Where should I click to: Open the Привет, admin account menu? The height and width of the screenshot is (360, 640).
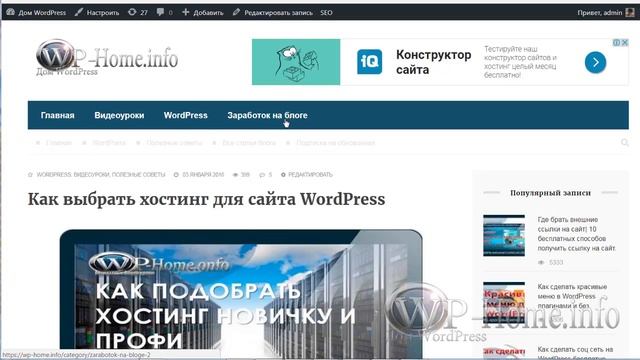600,13
